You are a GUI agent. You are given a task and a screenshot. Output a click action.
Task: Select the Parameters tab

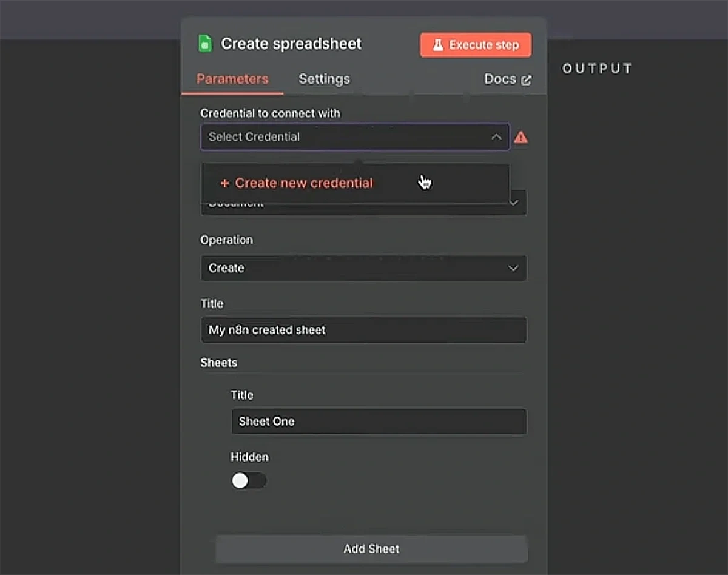click(x=232, y=79)
